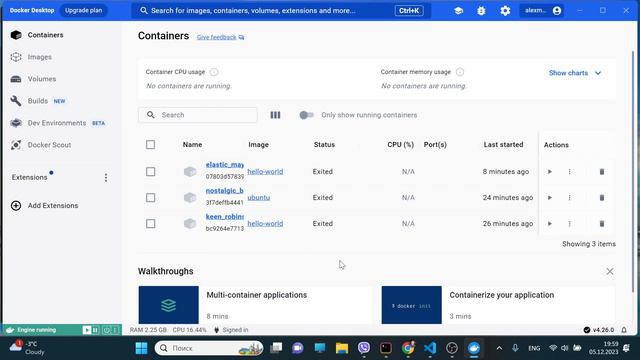Open Docker Scout in the sidebar
The height and width of the screenshot is (360, 640).
click(x=49, y=145)
